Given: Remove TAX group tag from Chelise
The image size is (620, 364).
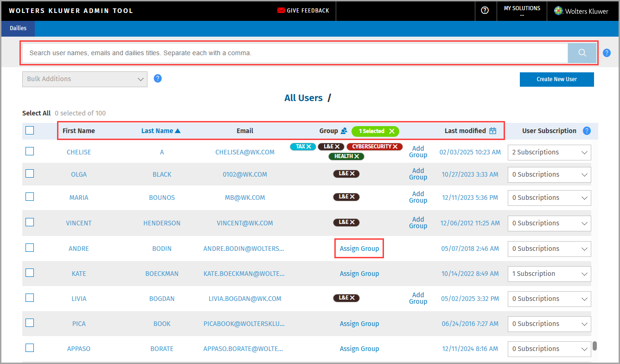Looking at the screenshot, I should (309, 147).
